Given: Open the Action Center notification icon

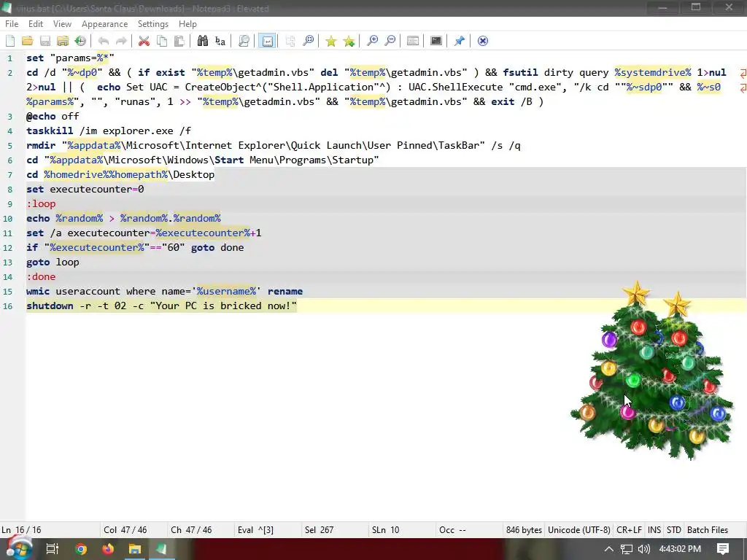Looking at the screenshot, I should (723, 549).
